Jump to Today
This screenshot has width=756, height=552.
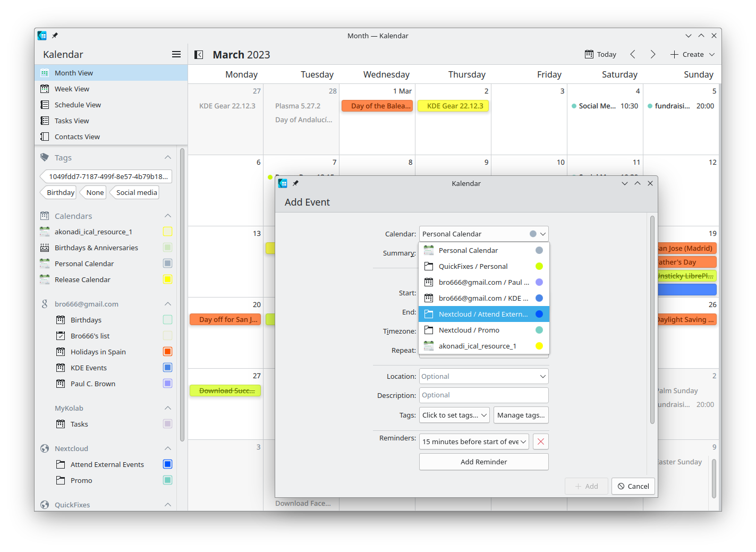coord(601,54)
